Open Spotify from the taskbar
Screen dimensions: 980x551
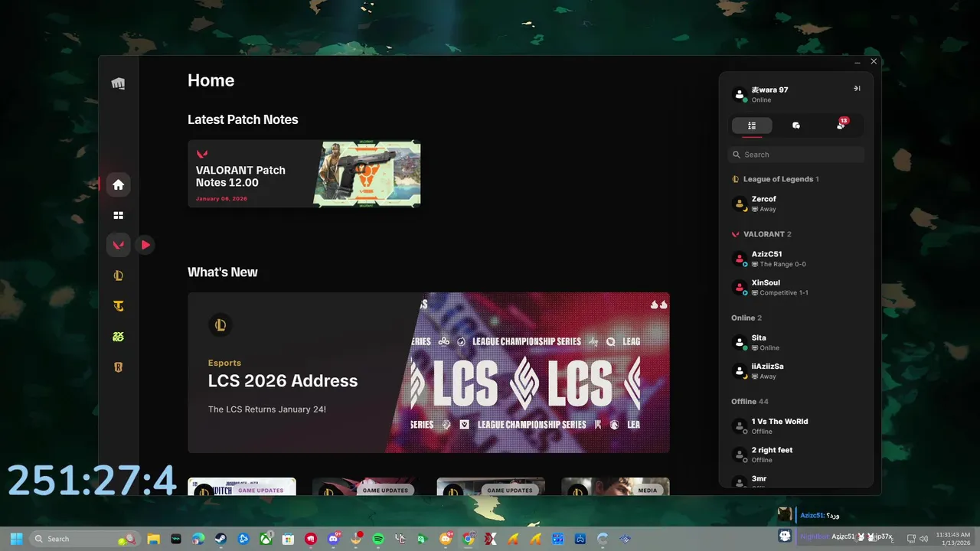pyautogui.click(x=378, y=539)
